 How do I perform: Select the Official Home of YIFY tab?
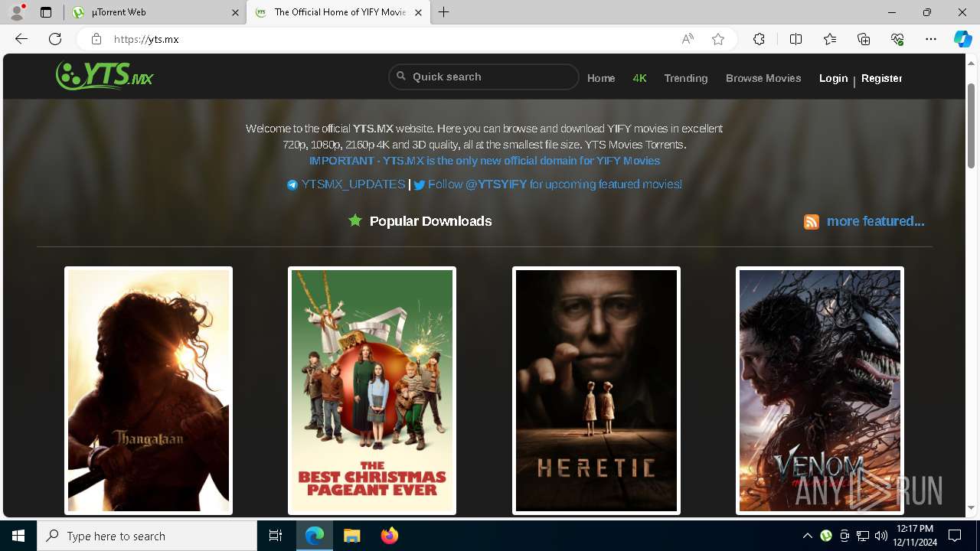click(338, 12)
